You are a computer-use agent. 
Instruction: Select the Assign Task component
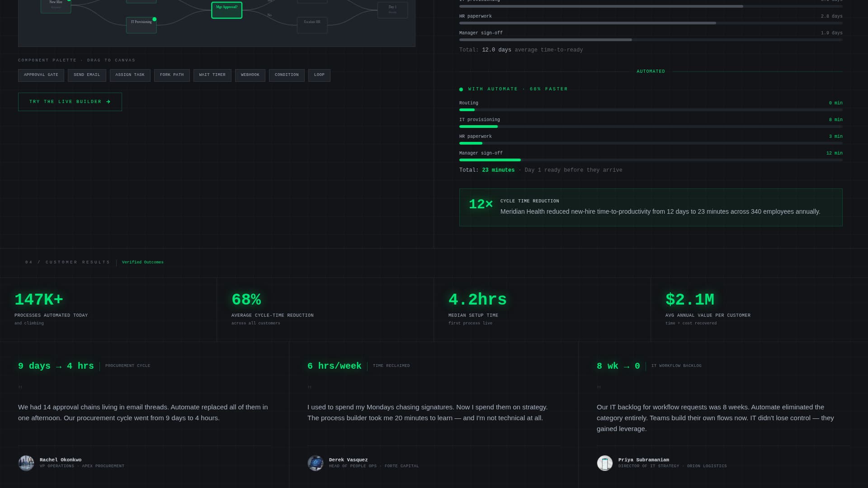coord(130,75)
